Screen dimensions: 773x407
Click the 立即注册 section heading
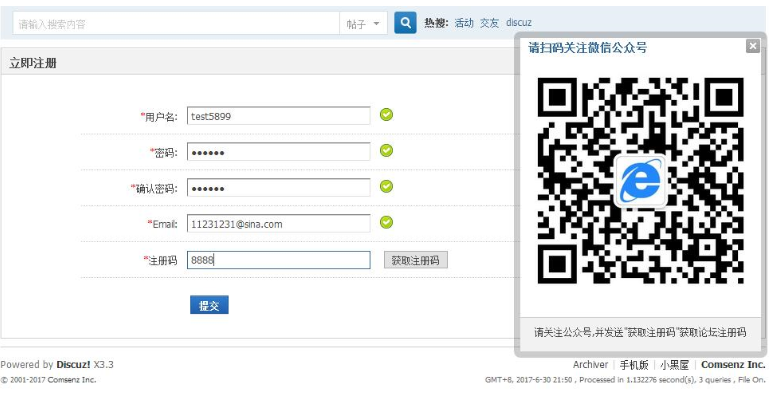(33, 63)
